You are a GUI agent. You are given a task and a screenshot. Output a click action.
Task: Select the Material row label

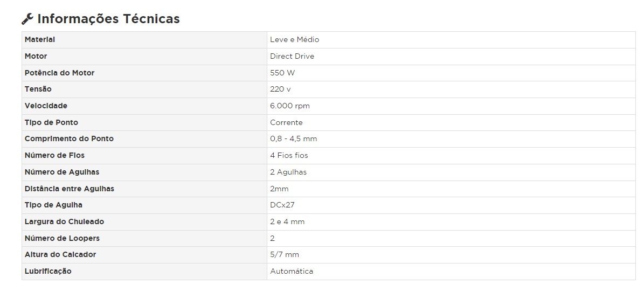tap(40, 40)
